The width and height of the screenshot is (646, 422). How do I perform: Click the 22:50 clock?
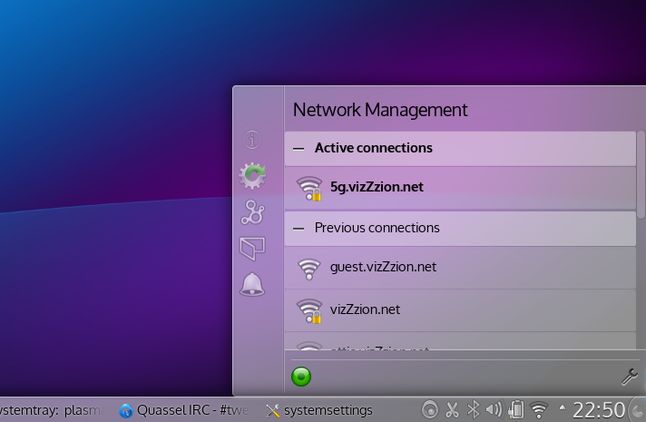tap(599, 410)
